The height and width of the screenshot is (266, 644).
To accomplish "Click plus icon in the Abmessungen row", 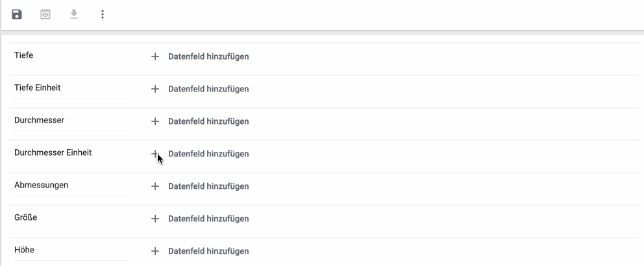I will coord(155,186).
